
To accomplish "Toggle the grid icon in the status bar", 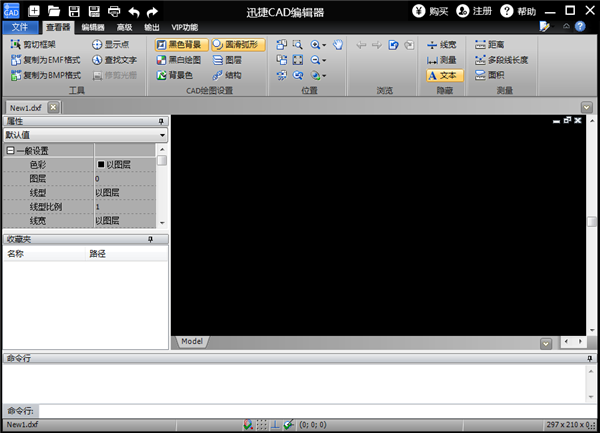I will coord(262,425).
